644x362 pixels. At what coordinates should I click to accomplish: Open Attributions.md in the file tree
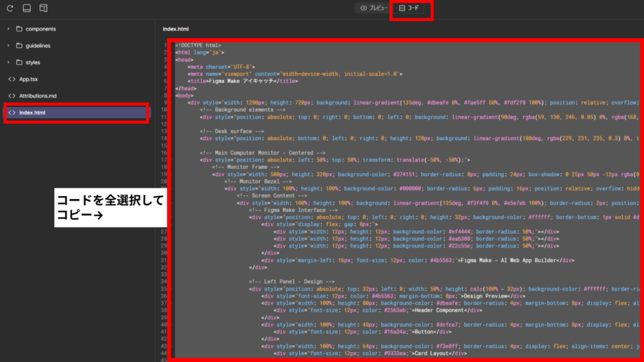[38, 96]
